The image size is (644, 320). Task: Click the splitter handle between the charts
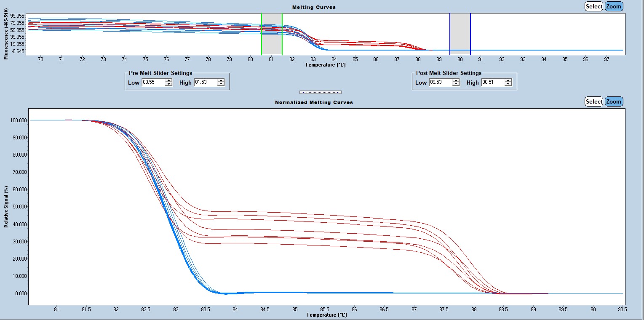(321, 92)
